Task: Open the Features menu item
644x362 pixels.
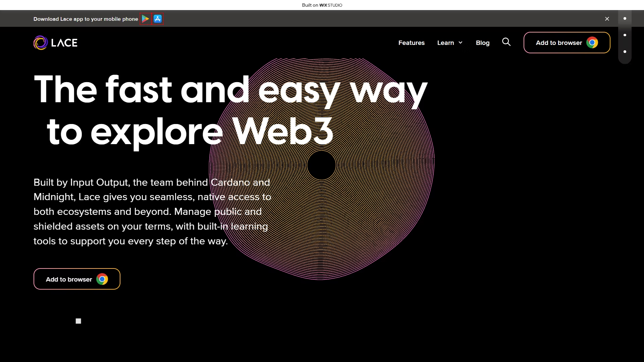Action: point(412,43)
